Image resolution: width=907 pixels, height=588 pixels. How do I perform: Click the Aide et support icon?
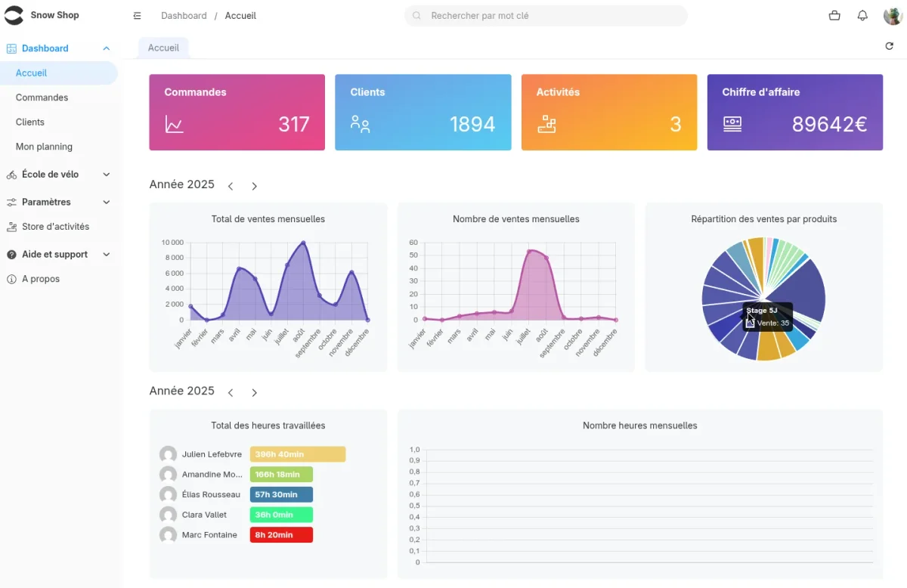(x=11, y=254)
